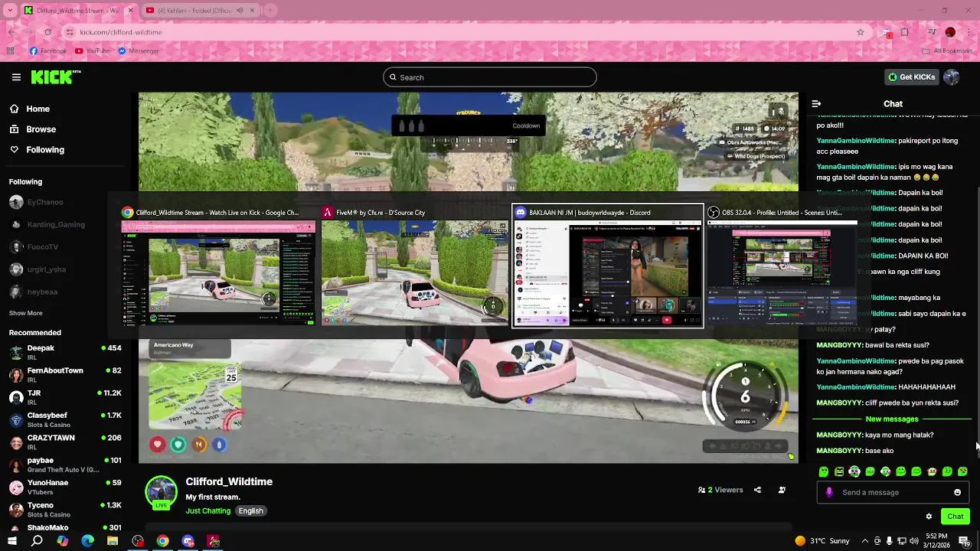Bookmark this page with star icon
The width and height of the screenshot is (980, 551).
tap(861, 32)
